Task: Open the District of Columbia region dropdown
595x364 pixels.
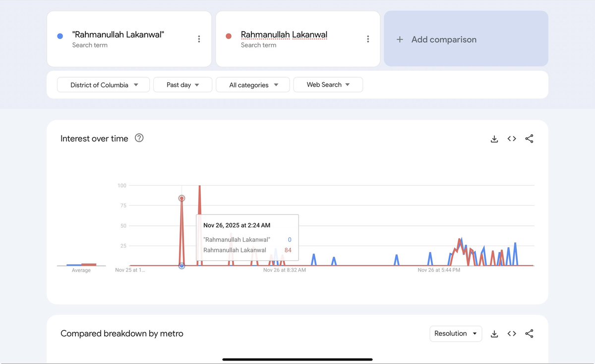Action: click(x=103, y=85)
